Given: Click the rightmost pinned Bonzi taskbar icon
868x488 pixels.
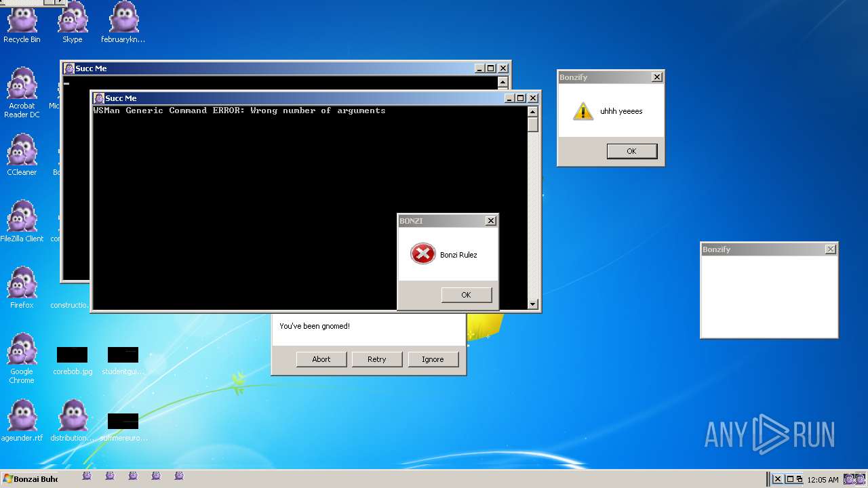Looking at the screenshot, I should pos(179,476).
